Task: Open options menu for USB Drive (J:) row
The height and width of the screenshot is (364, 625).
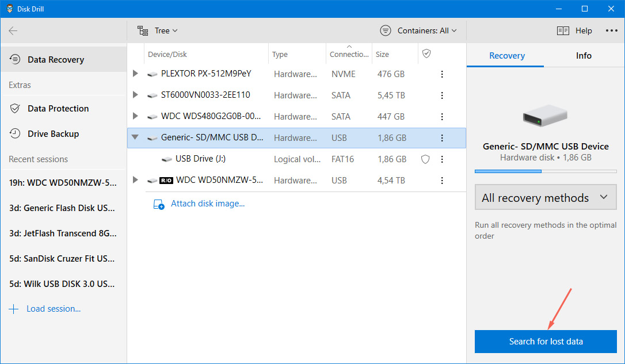Action: click(x=441, y=159)
